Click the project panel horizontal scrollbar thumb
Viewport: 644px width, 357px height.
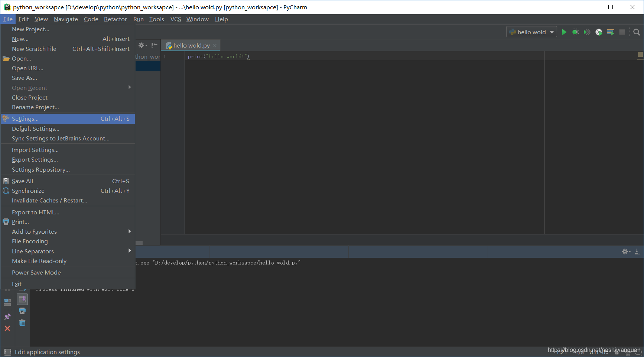(x=139, y=243)
